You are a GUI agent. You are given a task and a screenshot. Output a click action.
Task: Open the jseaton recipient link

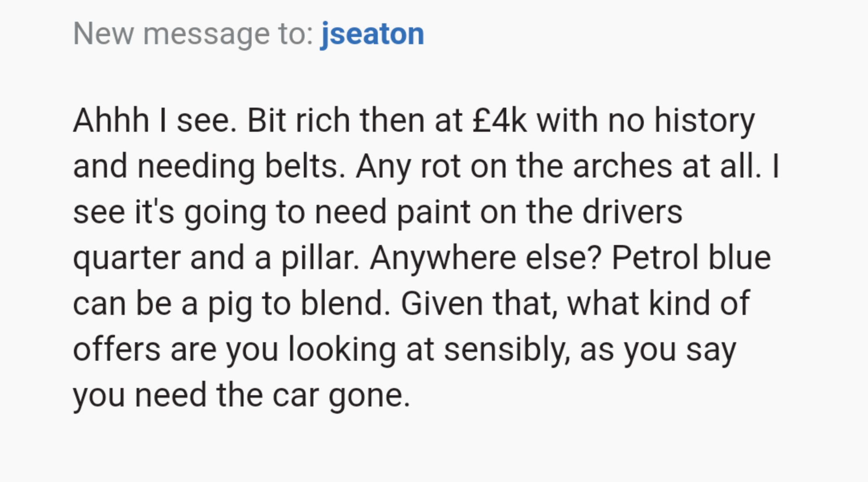[x=372, y=34]
